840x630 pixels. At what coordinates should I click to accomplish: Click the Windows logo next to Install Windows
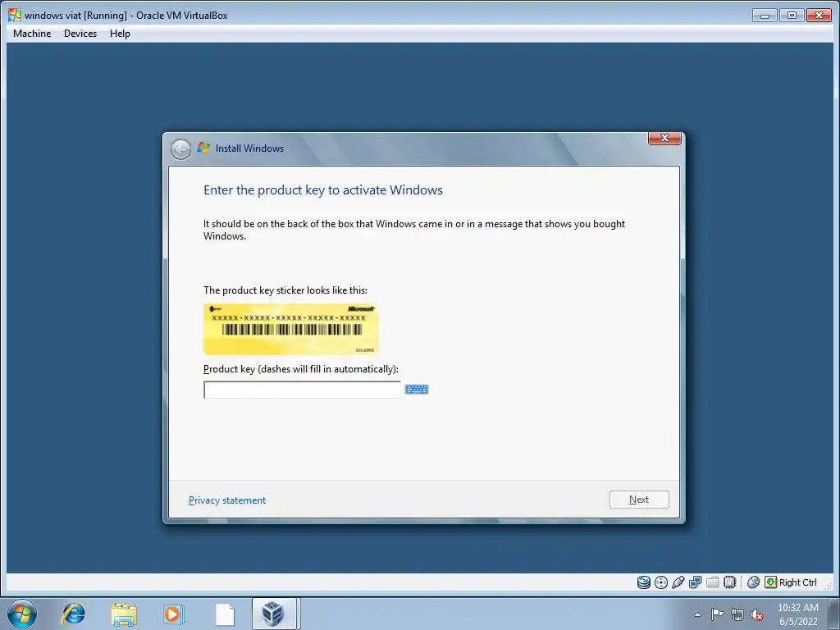203,148
